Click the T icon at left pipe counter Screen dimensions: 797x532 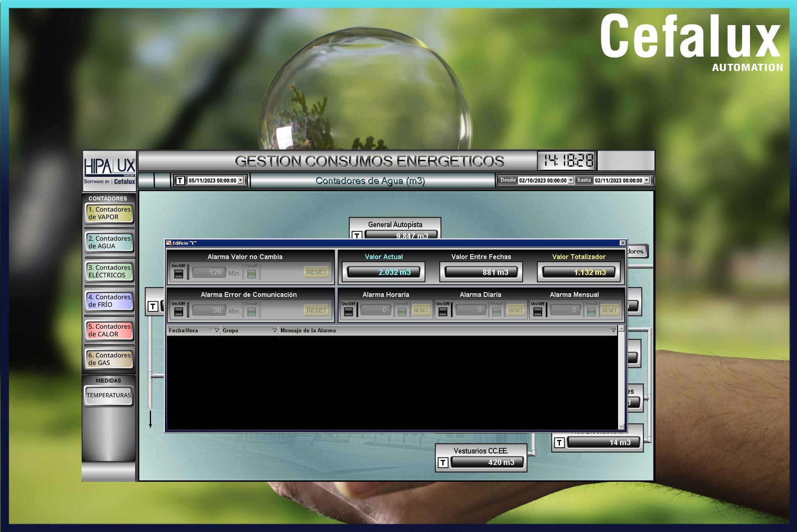click(153, 306)
